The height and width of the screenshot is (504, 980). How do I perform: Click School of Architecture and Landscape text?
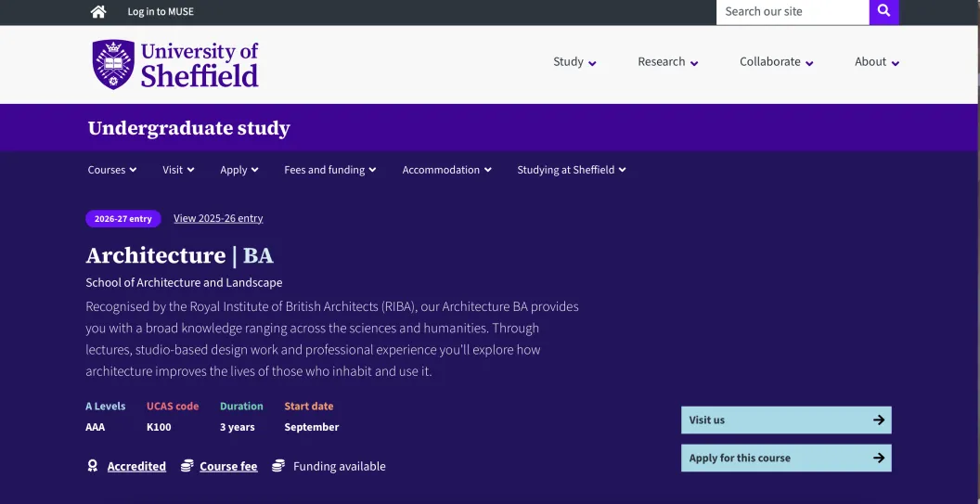[184, 283]
